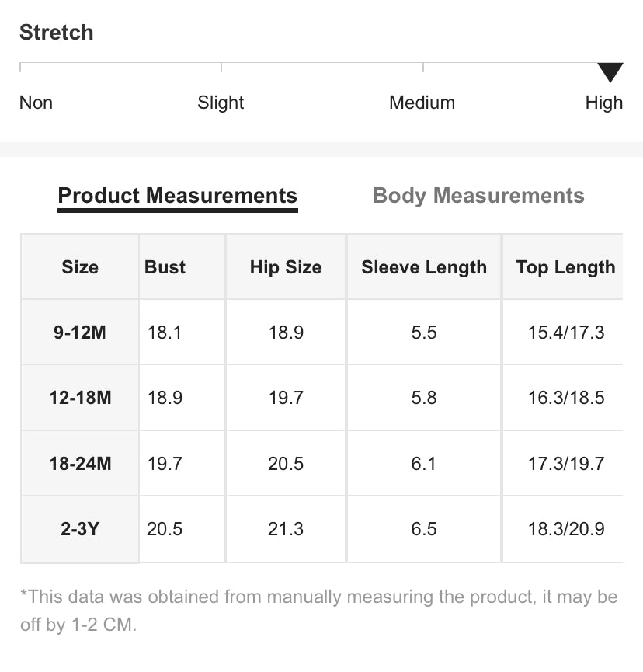Image resolution: width=643 pixels, height=672 pixels.
Task: Click the Size column header
Action: (x=80, y=267)
